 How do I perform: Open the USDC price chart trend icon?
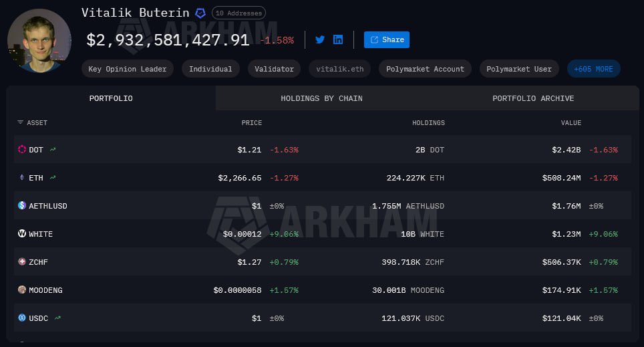point(57,318)
